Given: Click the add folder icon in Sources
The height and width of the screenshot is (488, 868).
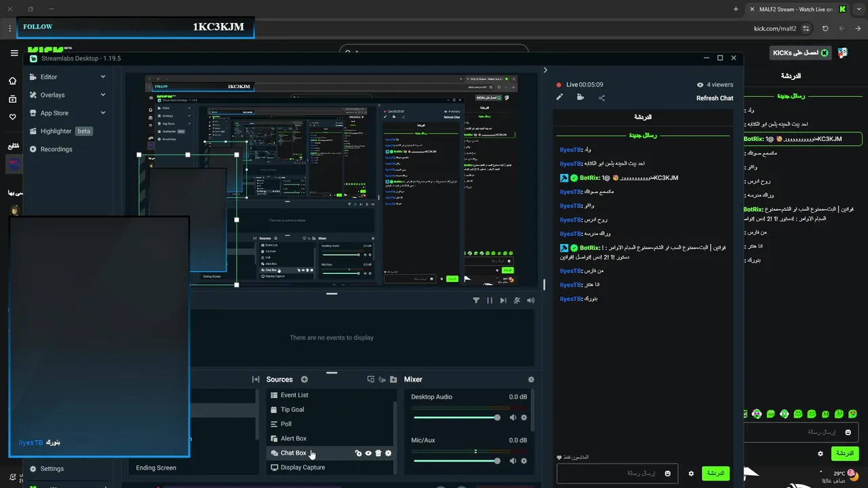Looking at the screenshot, I should pyautogui.click(x=394, y=380).
